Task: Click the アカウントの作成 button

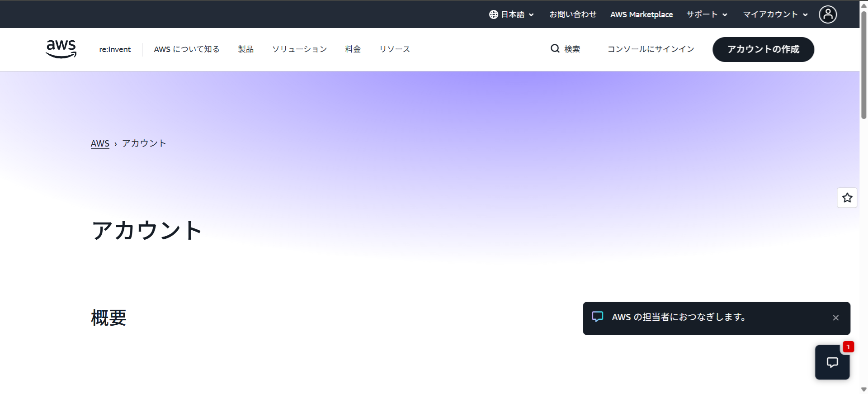Action: coord(763,49)
